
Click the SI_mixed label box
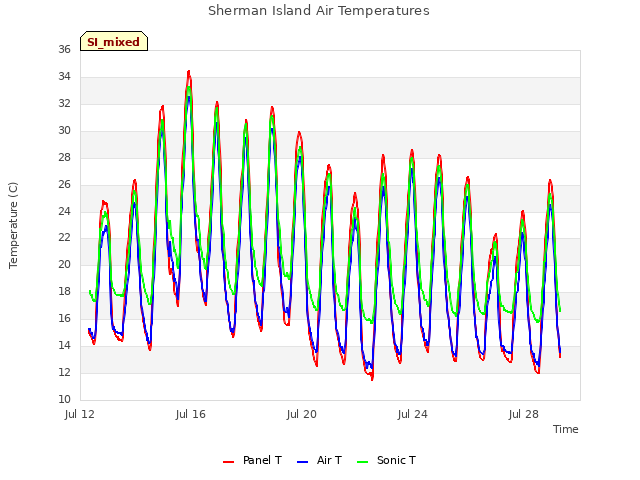point(114,41)
